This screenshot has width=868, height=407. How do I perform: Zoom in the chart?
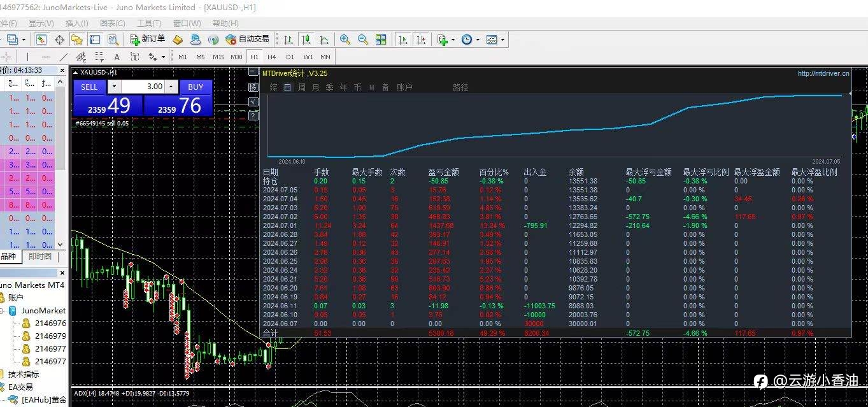point(345,39)
